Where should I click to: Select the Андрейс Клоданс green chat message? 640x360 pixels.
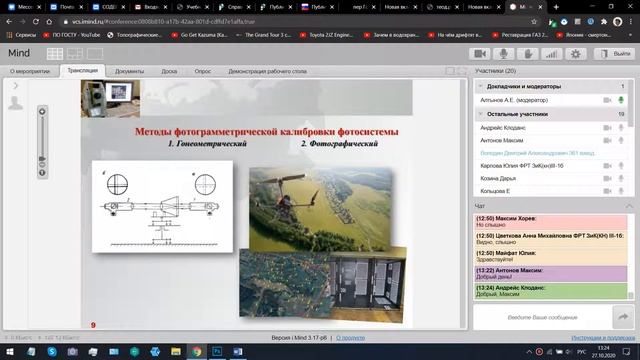point(551,291)
